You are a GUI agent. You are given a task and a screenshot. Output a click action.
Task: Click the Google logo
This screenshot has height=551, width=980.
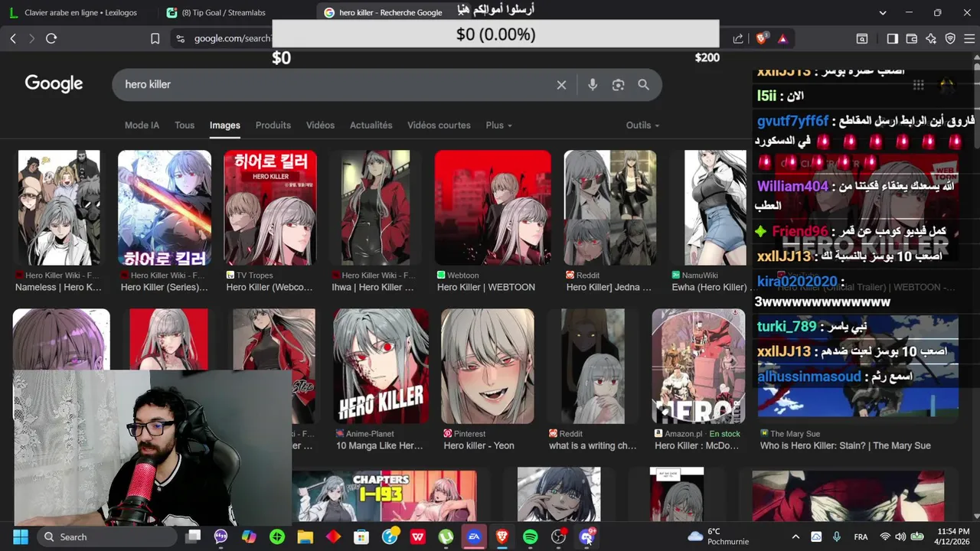coord(54,84)
